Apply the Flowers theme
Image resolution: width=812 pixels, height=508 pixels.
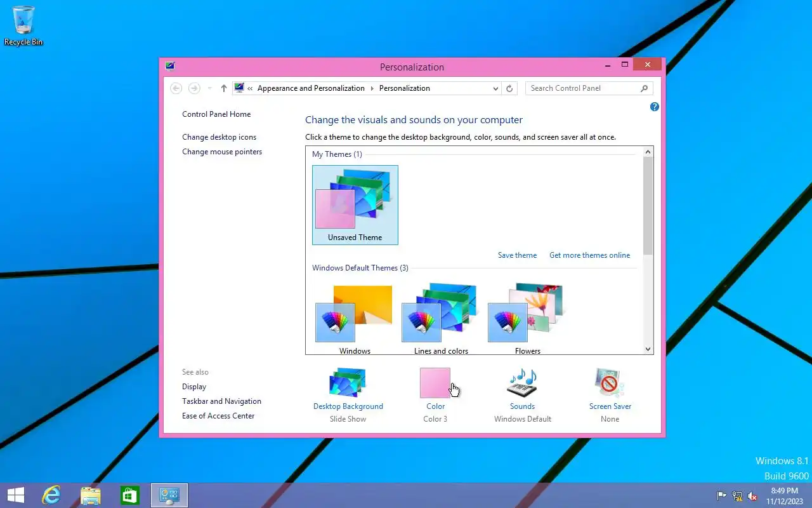pyautogui.click(x=527, y=317)
